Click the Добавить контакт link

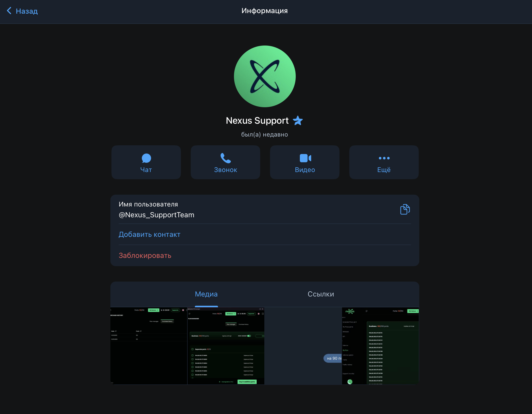pos(149,235)
